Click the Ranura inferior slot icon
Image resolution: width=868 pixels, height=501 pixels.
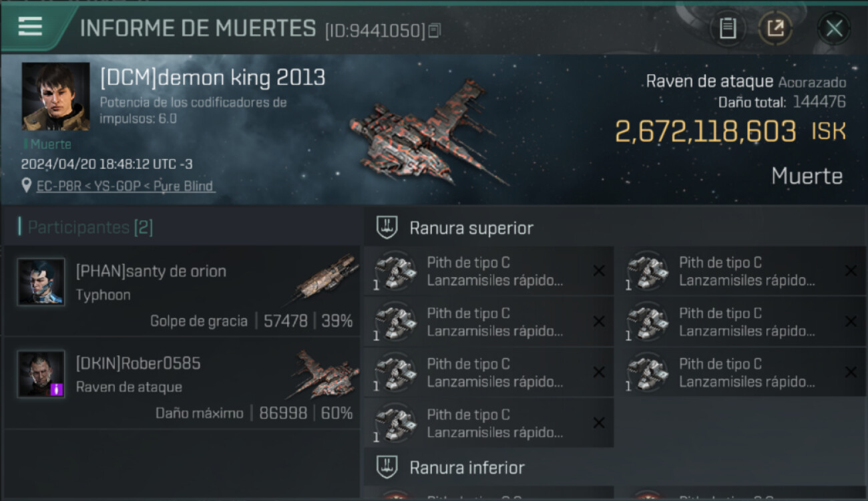tap(387, 467)
